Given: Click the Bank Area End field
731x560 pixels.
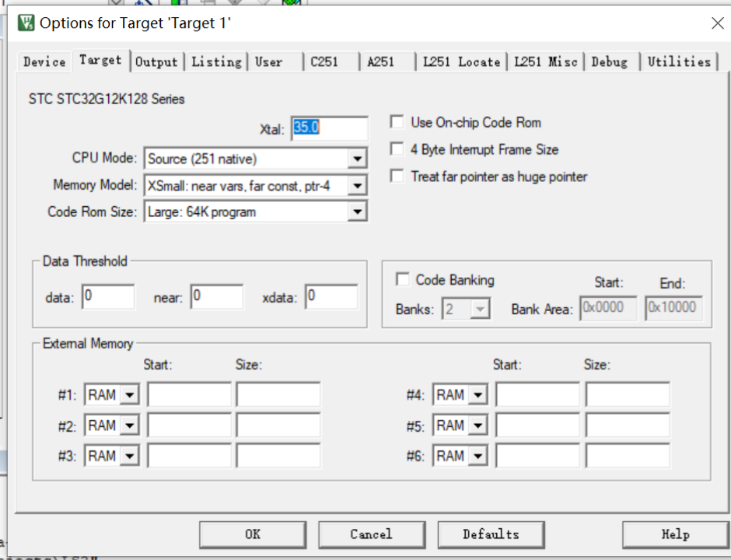Looking at the screenshot, I should pos(673,308).
